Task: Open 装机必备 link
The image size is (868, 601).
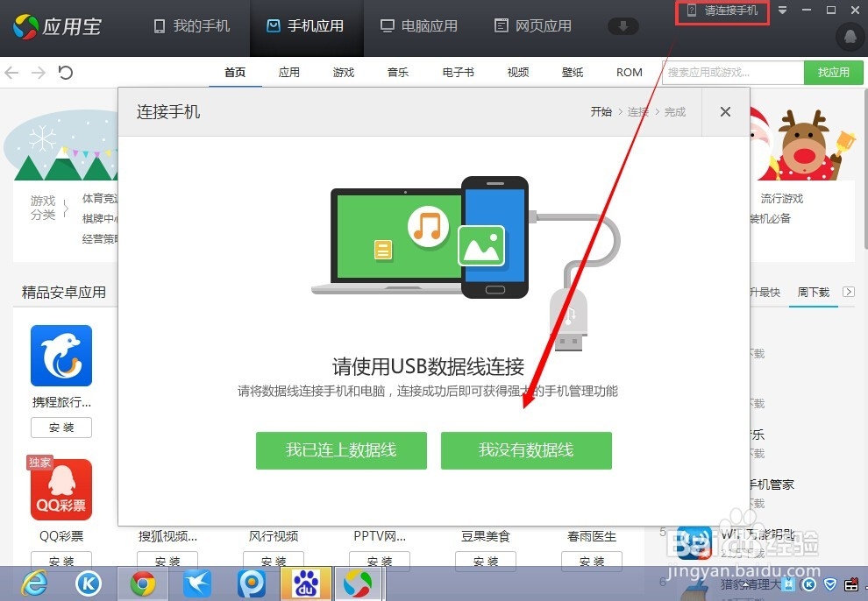Action: (770, 218)
